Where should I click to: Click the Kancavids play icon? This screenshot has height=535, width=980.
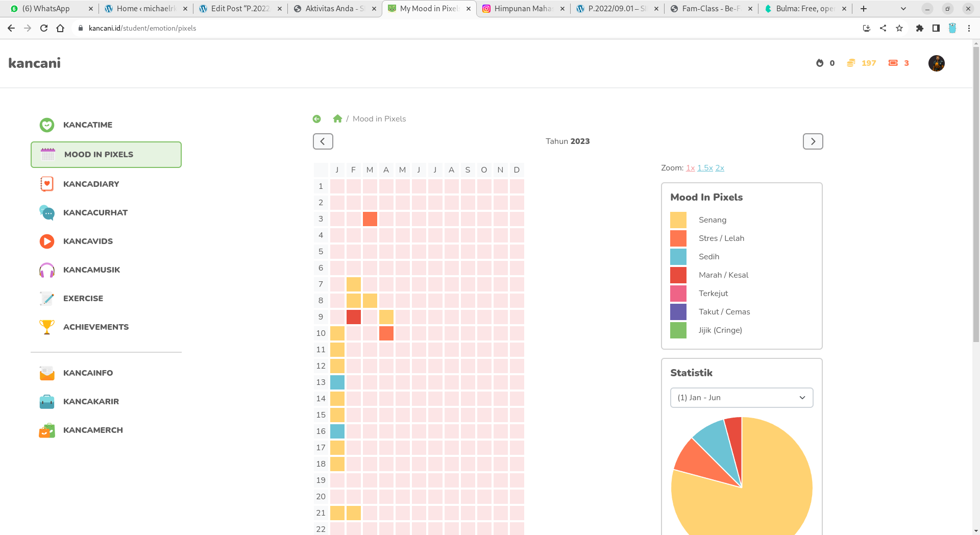pos(47,241)
